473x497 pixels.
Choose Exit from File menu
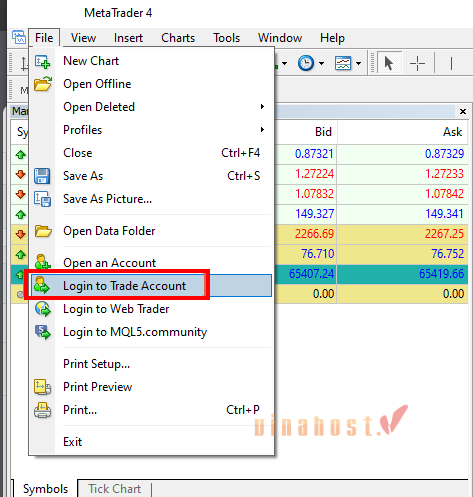pos(151,442)
